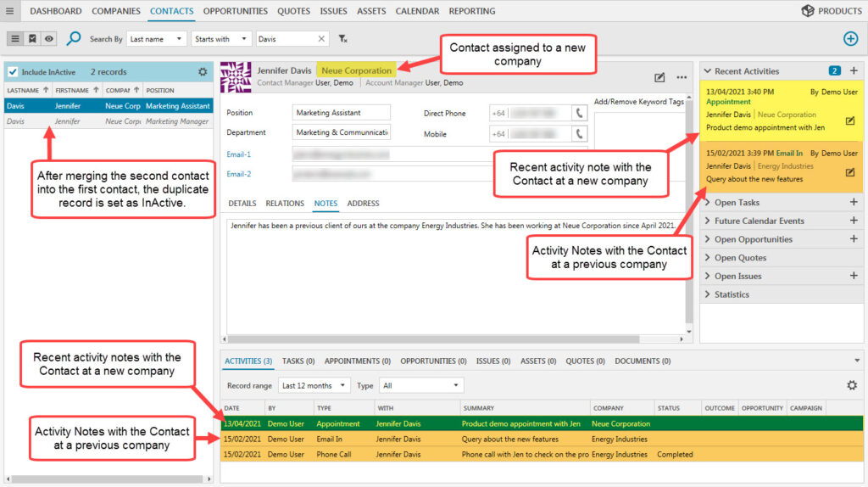Viewport: 868px width, 487px height.
Task: Toggle the eye preview view button
Action: 49,39
